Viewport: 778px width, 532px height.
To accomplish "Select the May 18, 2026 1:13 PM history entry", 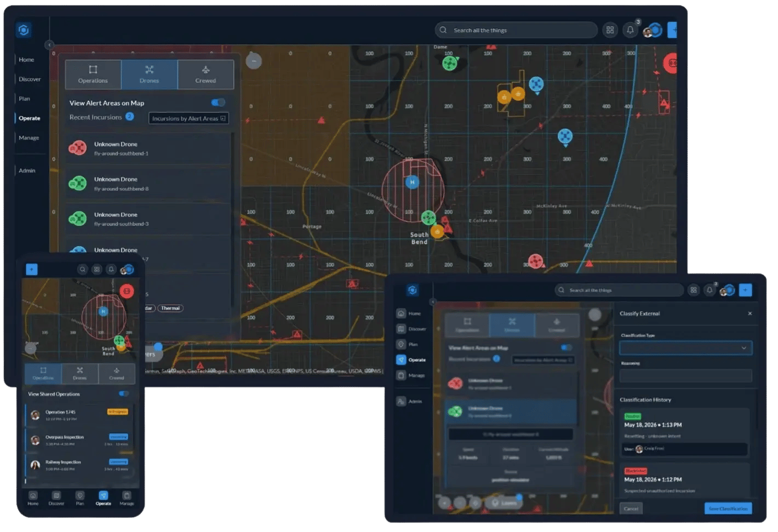I will click(685, 433).
